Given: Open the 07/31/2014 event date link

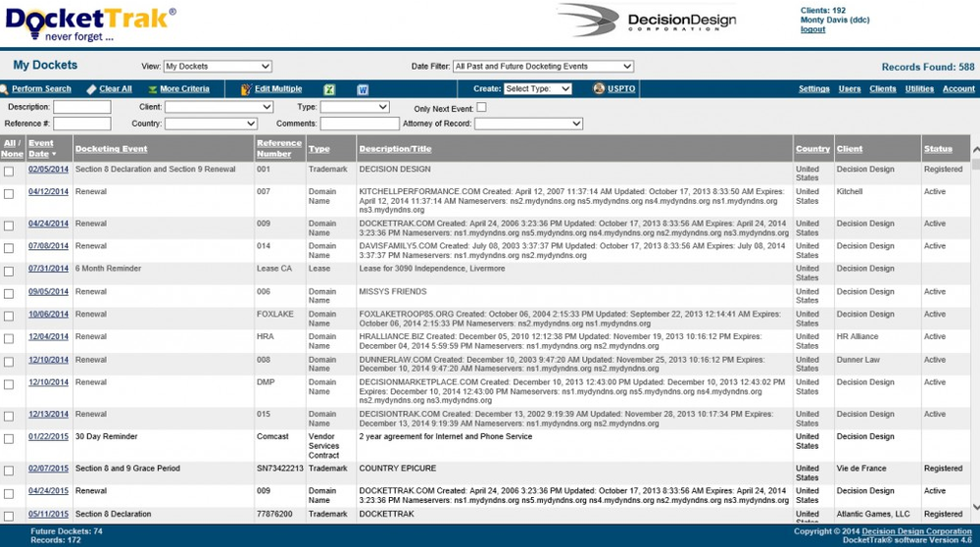Looking at the screenshot, I should click(48, 269).
